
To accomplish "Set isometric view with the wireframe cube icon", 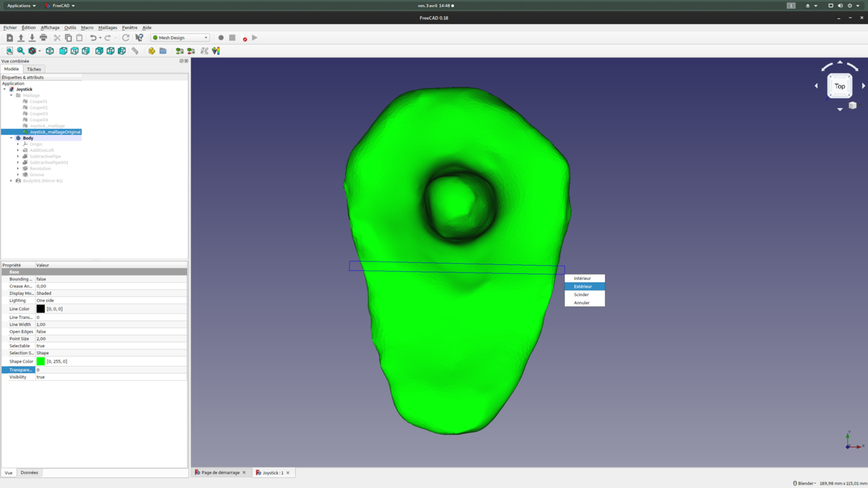I will coord(50,51).
